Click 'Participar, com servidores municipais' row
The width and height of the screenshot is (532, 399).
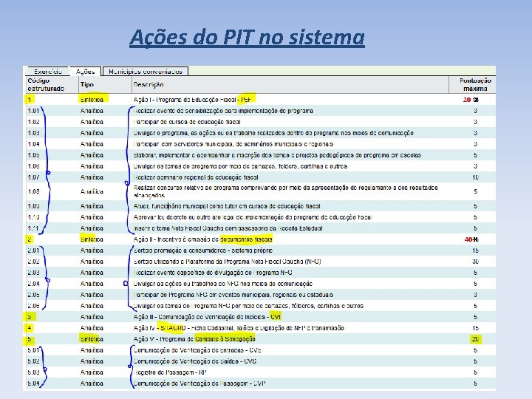(x=261, y=144)
